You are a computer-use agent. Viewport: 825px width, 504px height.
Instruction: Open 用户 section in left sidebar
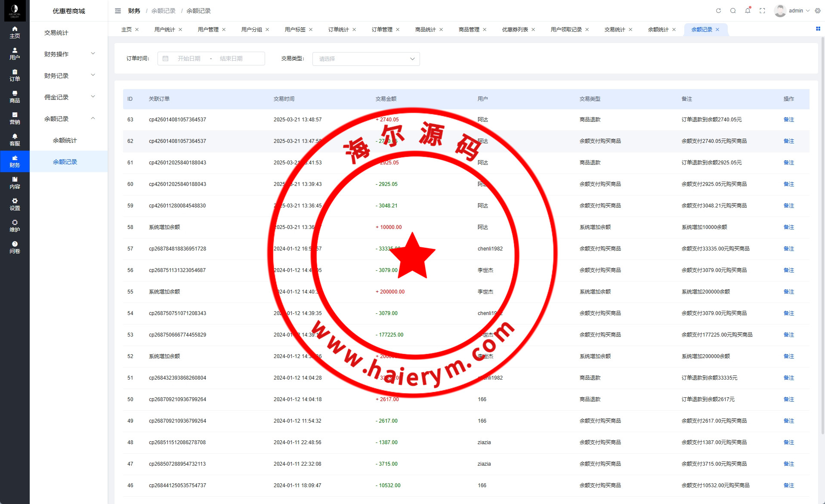15,53
